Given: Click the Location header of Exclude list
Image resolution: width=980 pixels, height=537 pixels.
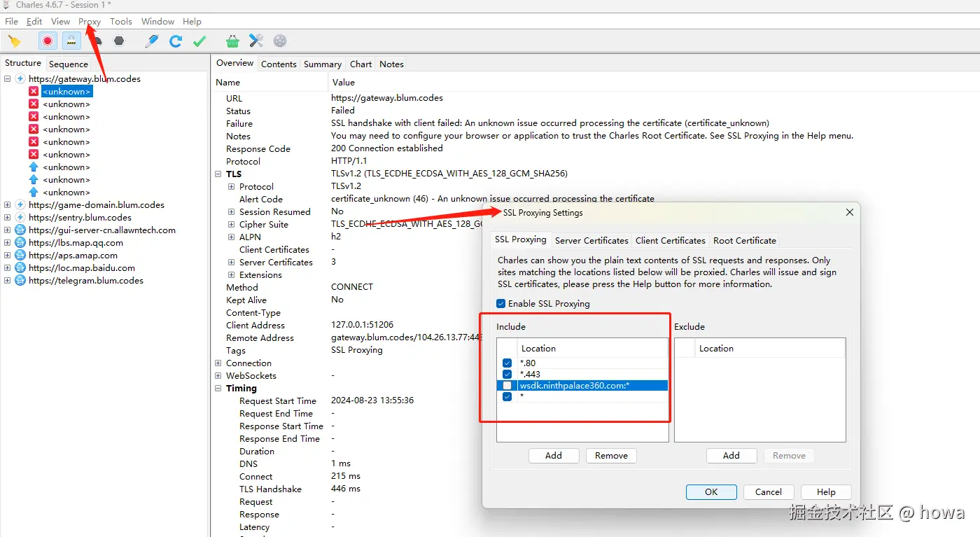Looking at the screenshot, I should click(x=771, y=349).
